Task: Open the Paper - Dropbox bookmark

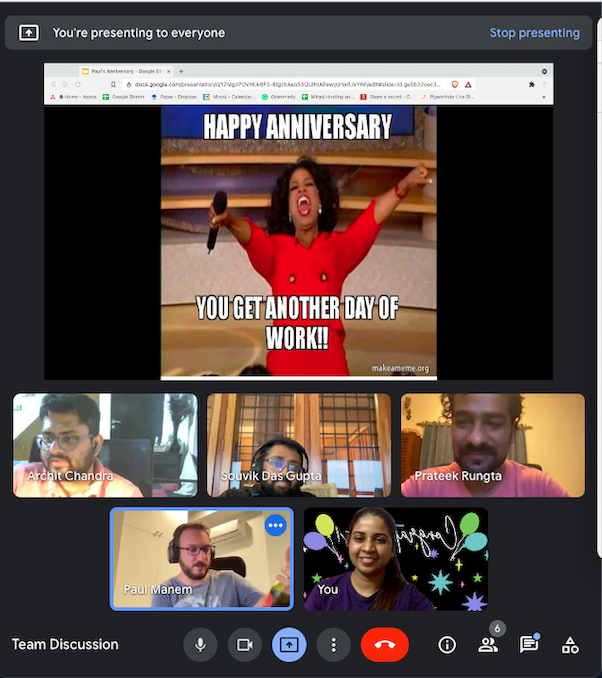Action: 174,97
